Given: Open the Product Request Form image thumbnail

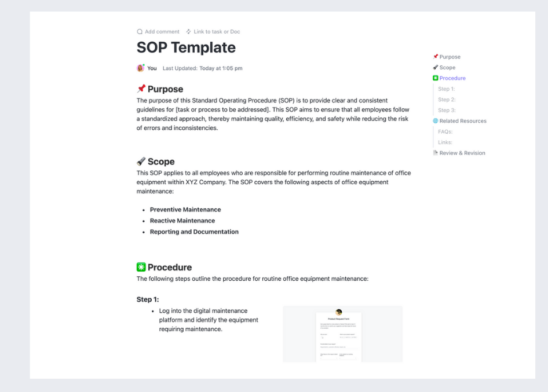Looking at the screenshot, I should pyautogui.click(x=342, y=334).
